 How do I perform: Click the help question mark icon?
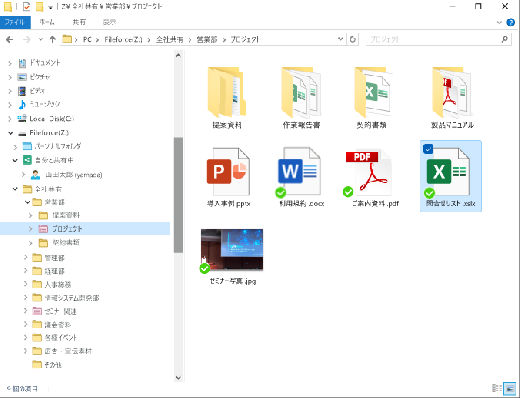tap(510, 22)
